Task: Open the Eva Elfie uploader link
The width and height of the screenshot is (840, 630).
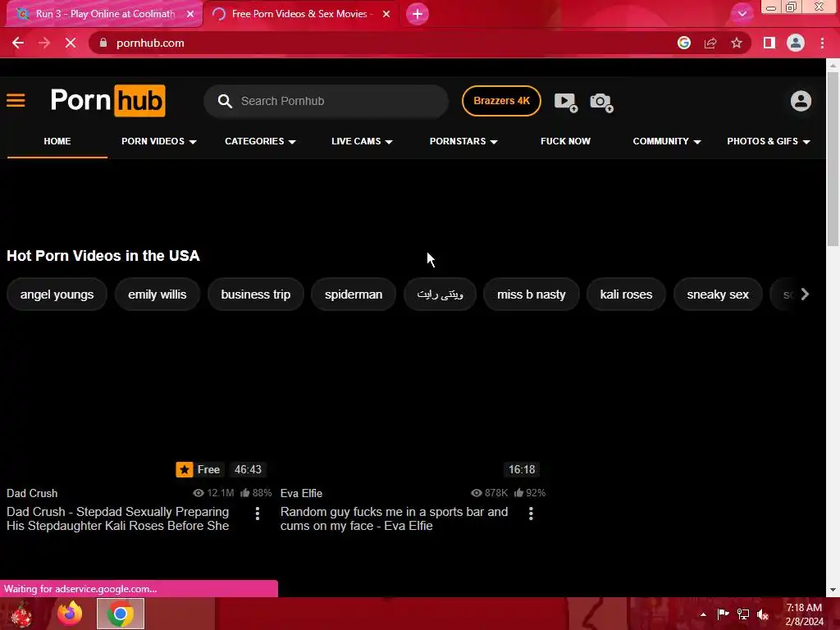Action: [301, 493]
